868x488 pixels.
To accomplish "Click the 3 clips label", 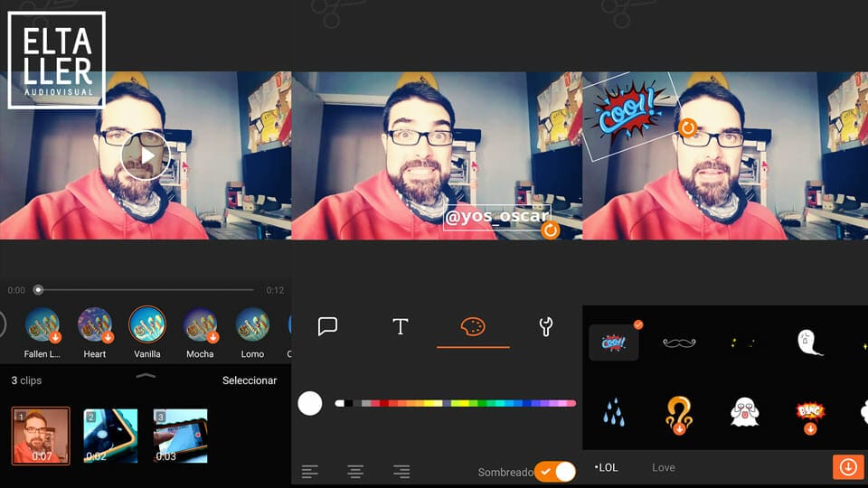I will tap(26, 380).
